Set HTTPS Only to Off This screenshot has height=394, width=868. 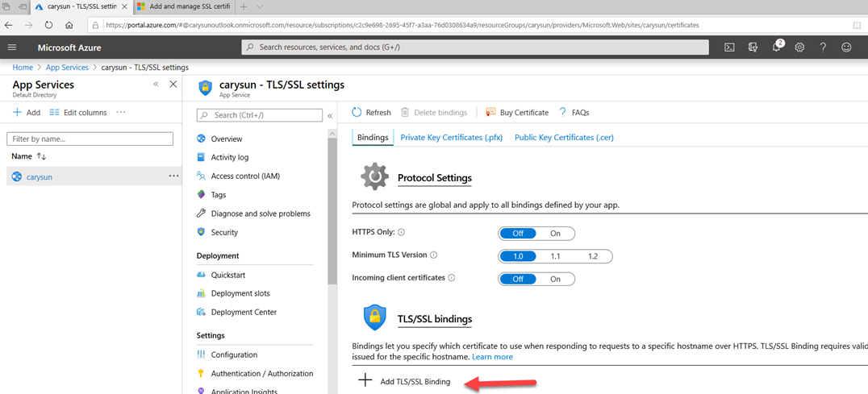click(518, 233)
